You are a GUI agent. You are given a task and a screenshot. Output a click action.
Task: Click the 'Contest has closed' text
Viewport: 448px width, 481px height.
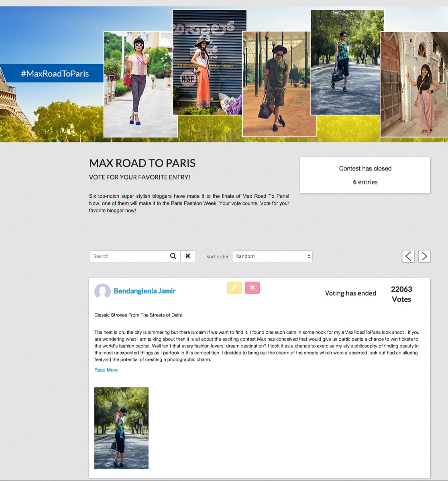365,168
